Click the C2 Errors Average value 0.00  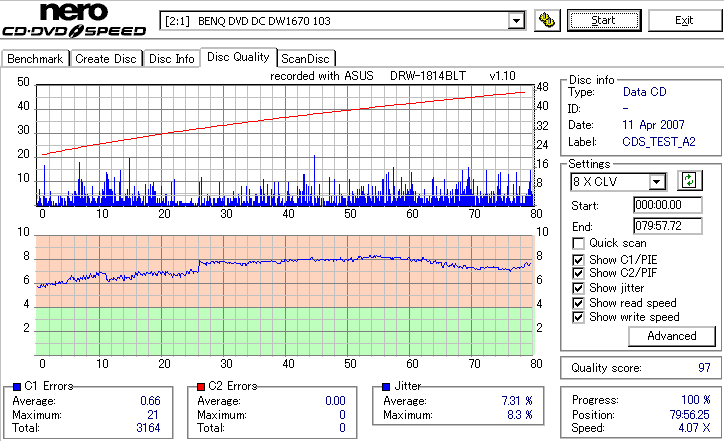(335, 400)
